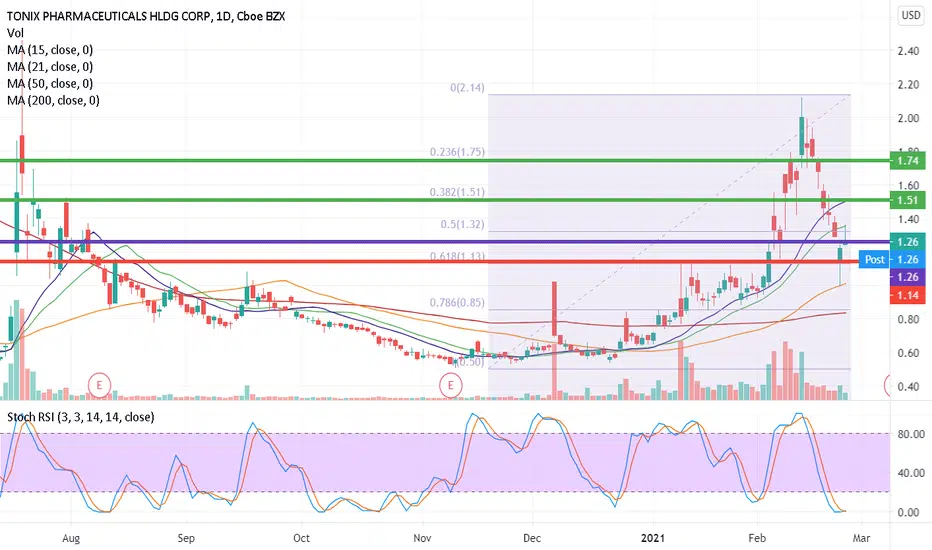Click the Aug label on time axis
The width and height of the screenshot is (932, 550).
(71, 538)
